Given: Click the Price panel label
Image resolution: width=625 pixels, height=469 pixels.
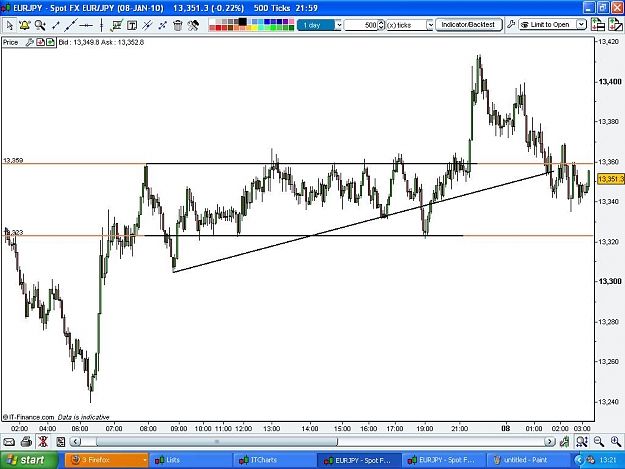Looking at the screenshot, I should (10, 42).
